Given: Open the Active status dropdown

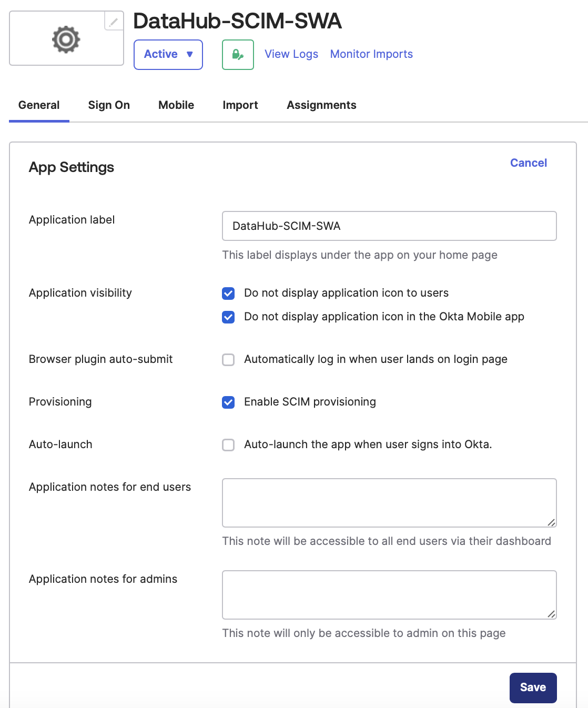Looking at the screenshot, I should (x=168, y=55).
